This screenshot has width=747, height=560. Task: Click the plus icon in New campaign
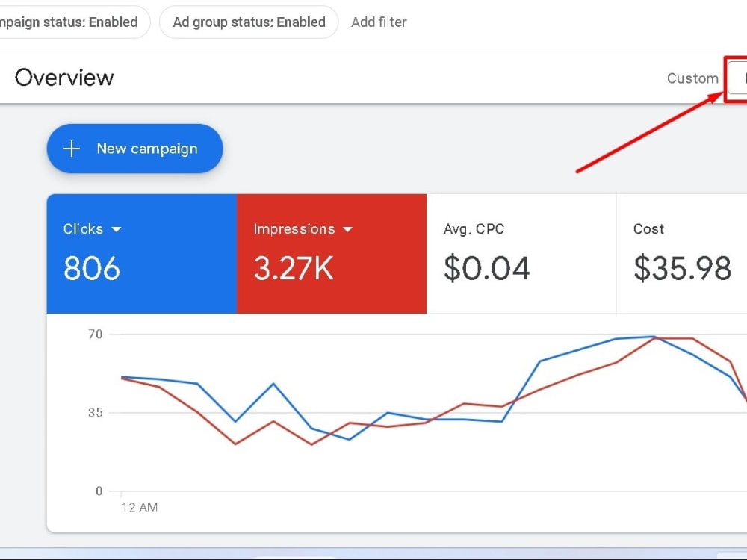tap(72, 149)
